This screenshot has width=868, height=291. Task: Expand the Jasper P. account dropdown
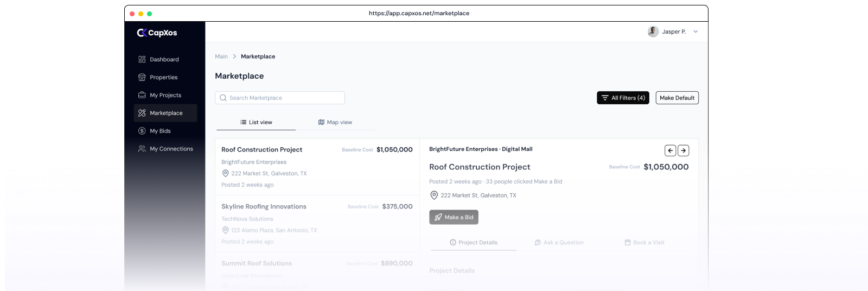pos(695,31)
